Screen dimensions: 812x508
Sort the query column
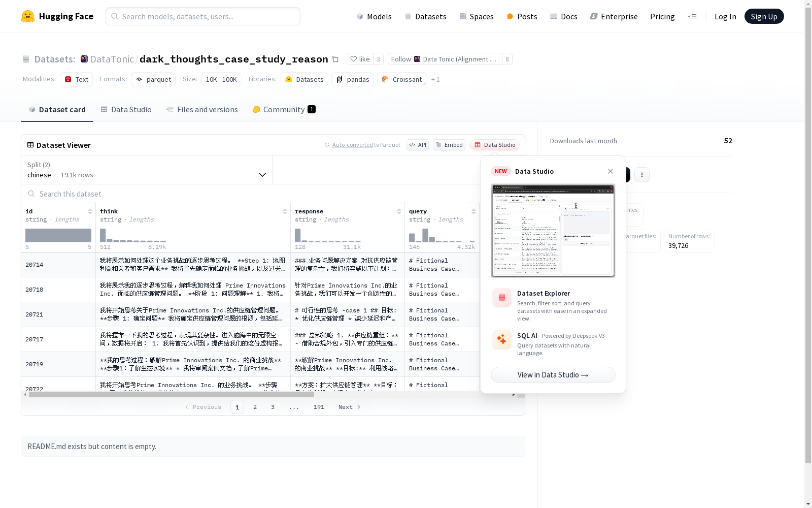coord(473,211)
